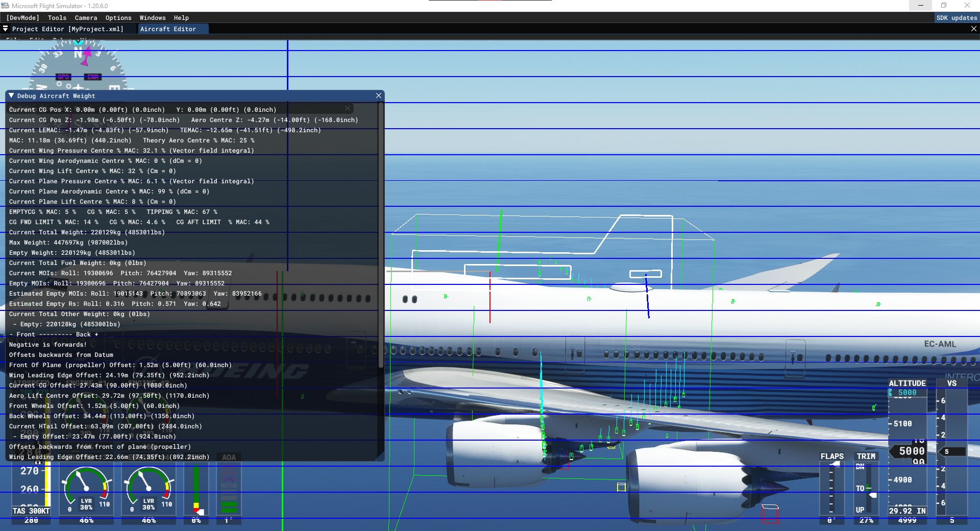This screenshot has height=531, width=980.
Task: Click the 'Aero Lift Centre Offset: 29.72m' line
Action: pos(109,396)
